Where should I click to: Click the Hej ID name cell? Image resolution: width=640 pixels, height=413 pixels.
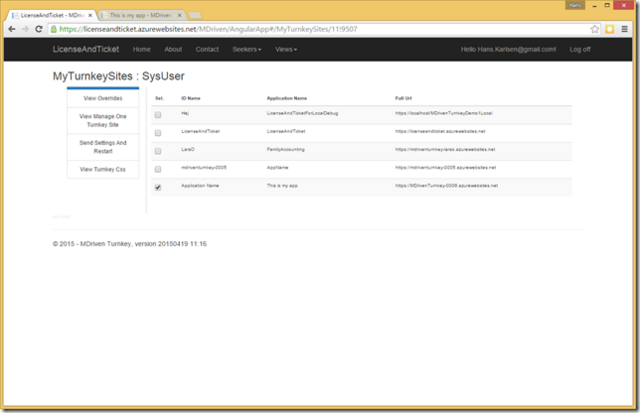[x=185, y=113]
